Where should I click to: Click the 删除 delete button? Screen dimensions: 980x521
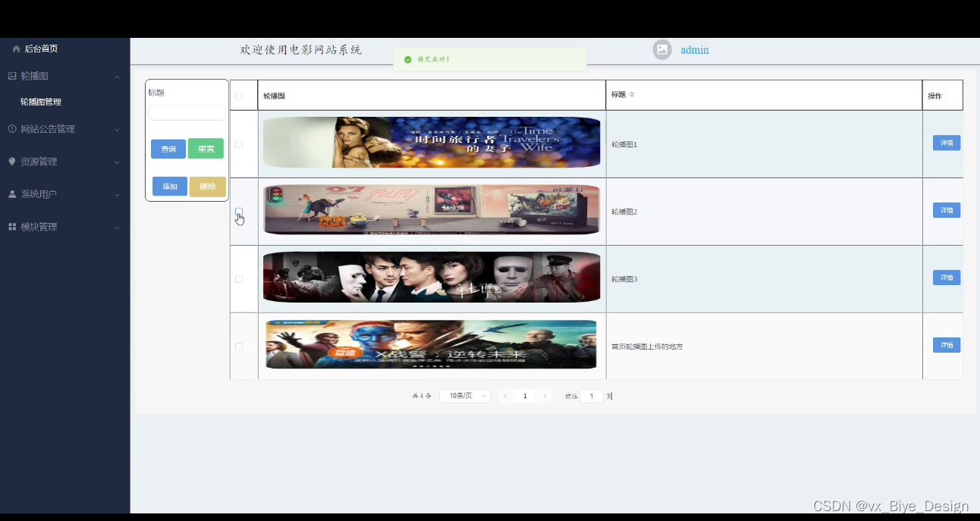pyautogui.click(x=208, y=187)
